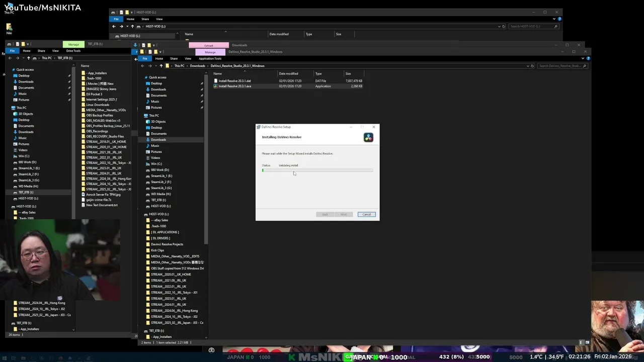Expand the ribbon chevron in front Explorer window
The image size is (644, 362).
583,58
